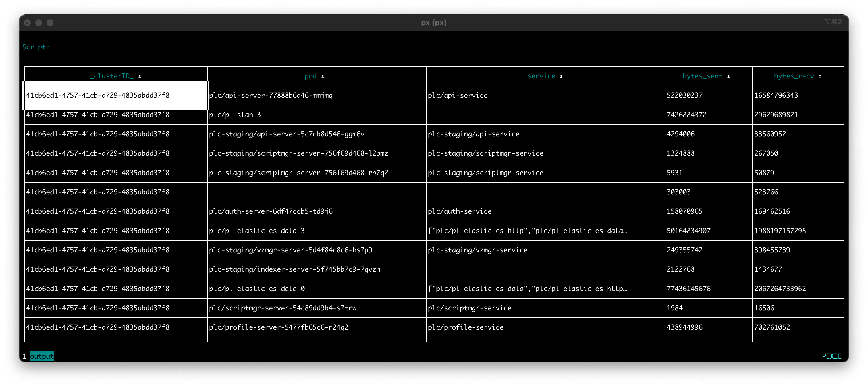Select the plc/pl-stan-3 pod cell

pyautogui.click(x=235, y=115)
